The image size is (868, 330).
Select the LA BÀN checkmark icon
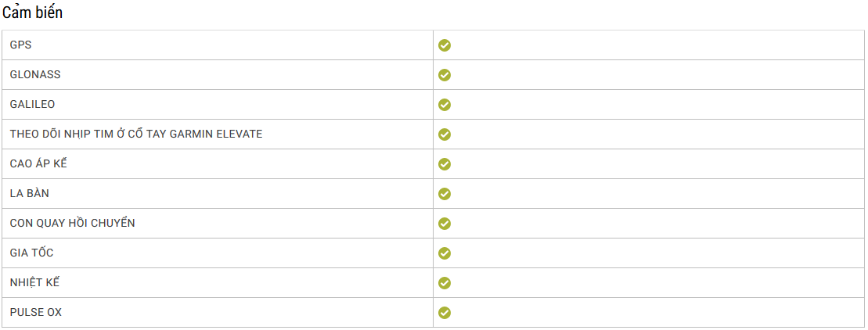point(444,194)
